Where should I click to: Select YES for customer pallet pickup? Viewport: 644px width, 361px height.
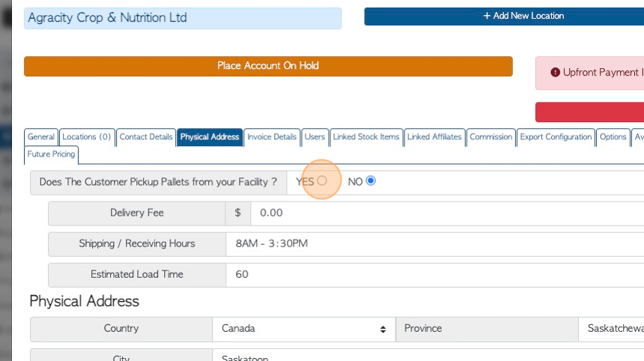click(323, 180)
